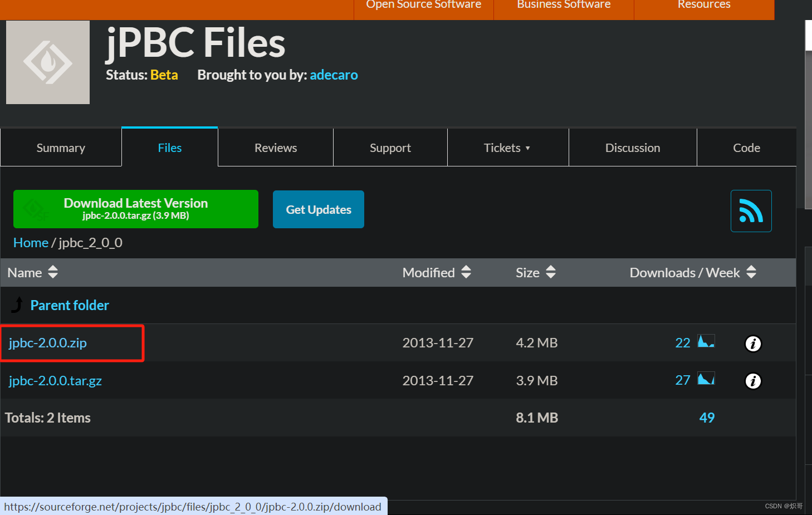The image size is (812, 515).
Task: Open info icon for jpbc-2.0.0.zip
Action: 752,344
